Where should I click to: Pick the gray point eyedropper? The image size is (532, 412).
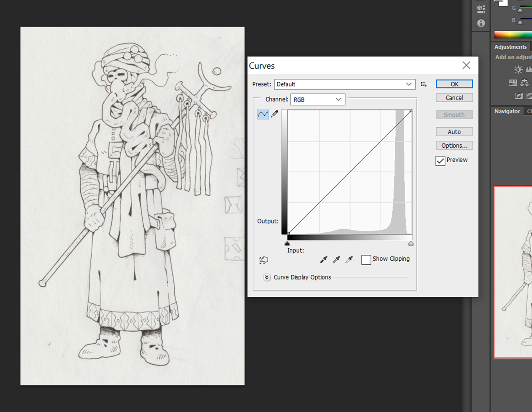point(336,259)
